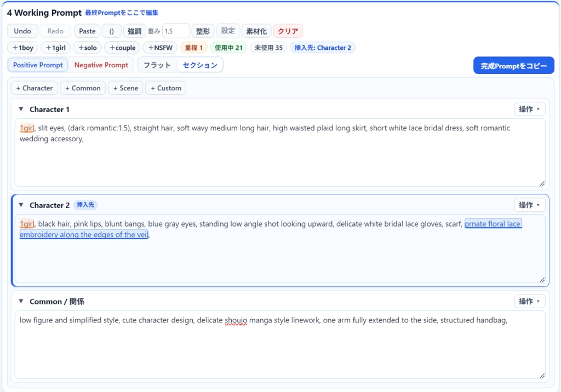Add the +solo tag

[x=87, y=48]
